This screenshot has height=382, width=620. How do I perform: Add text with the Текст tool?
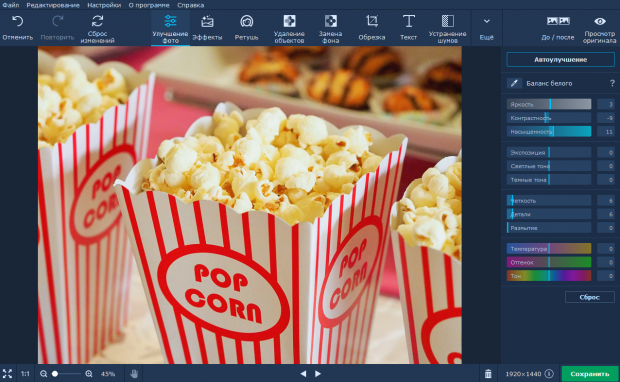click(x=408, y=28)
